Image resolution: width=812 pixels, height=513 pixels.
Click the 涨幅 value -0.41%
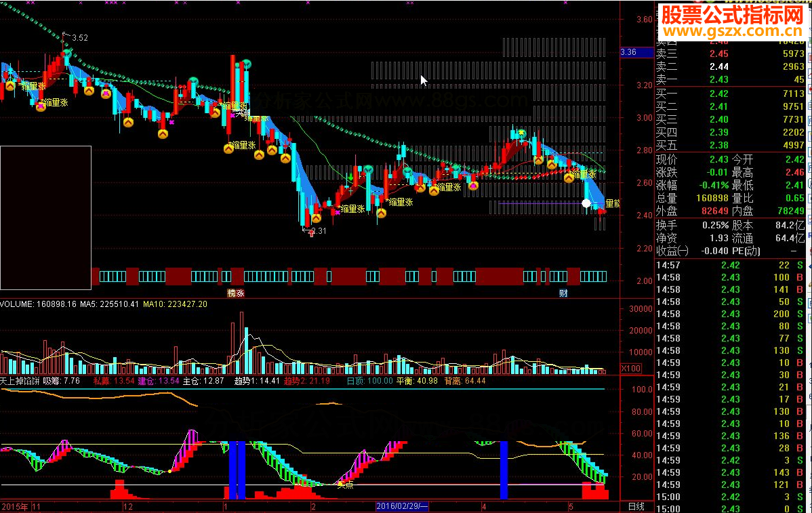(x=714, y=185)
